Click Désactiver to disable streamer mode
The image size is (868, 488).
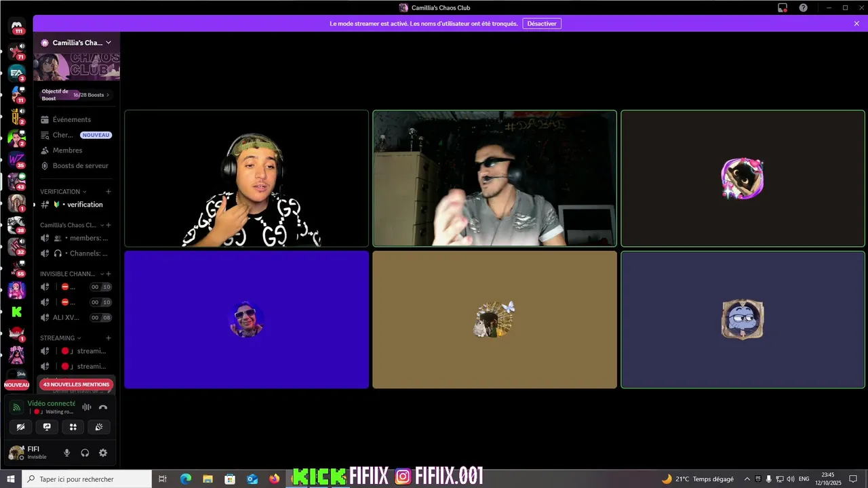click(542, 24)
